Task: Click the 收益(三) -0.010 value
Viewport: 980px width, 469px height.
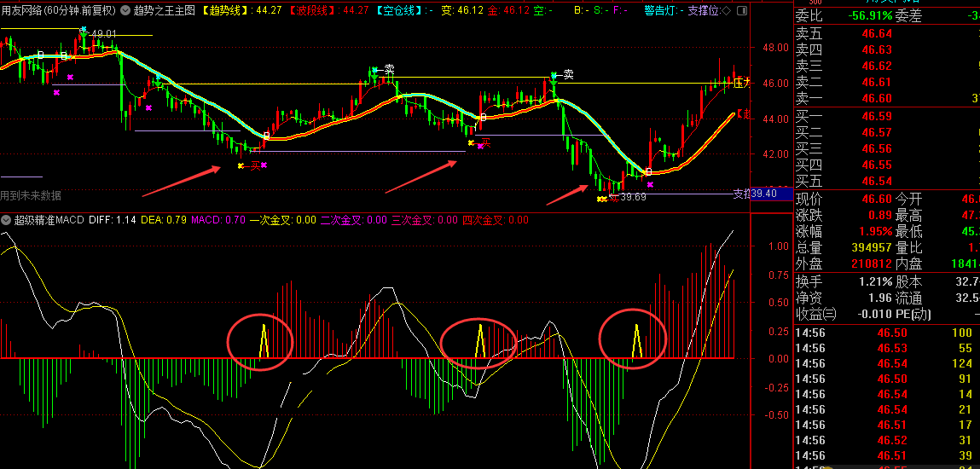Action: (x=873, y=314)
